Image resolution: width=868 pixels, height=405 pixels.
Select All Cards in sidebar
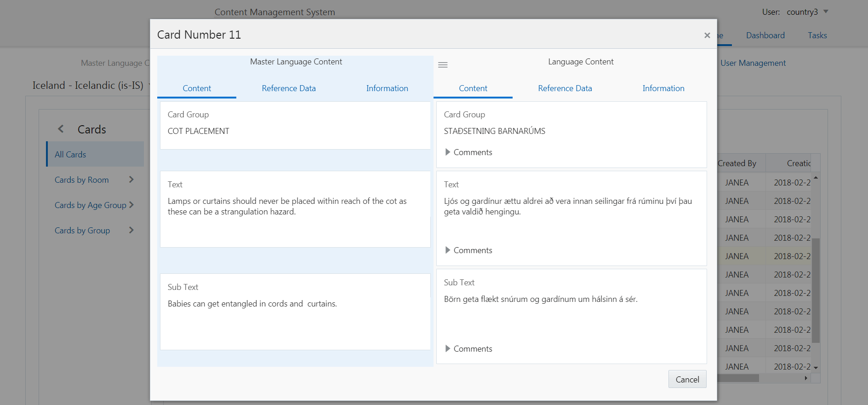[70, 155]
